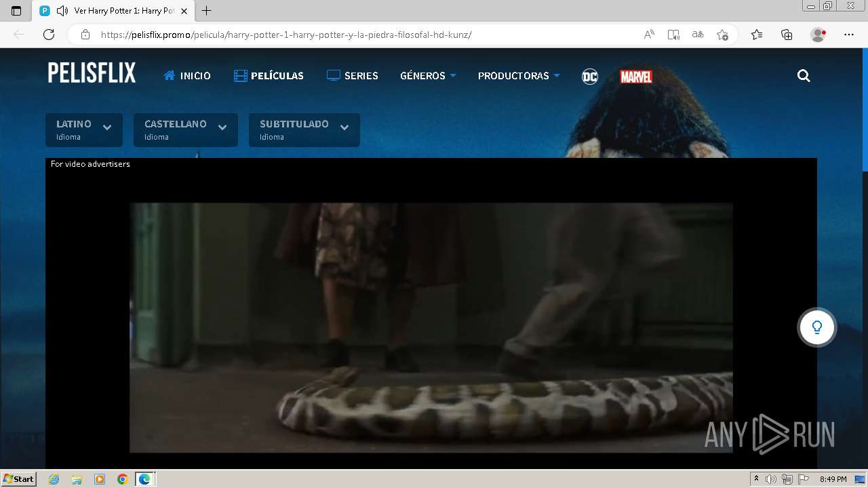Click the Show desktop taskbar button
The width and height of the screenshot is (868, 488).
click(x=860, y=479)
